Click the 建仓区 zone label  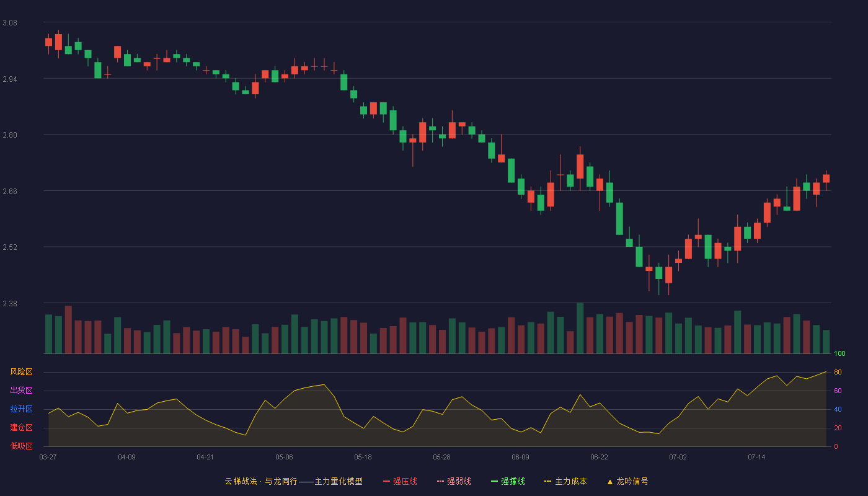21,428
